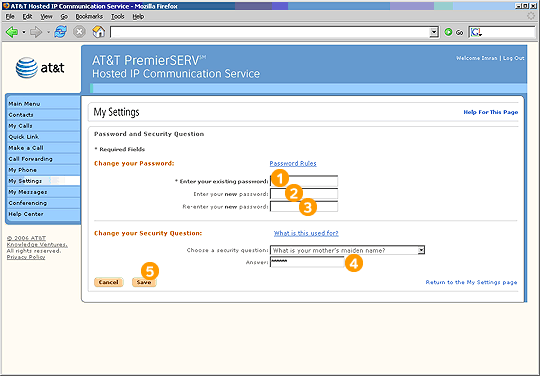Click the 'Change your Security Question:' label

(148, 233)
